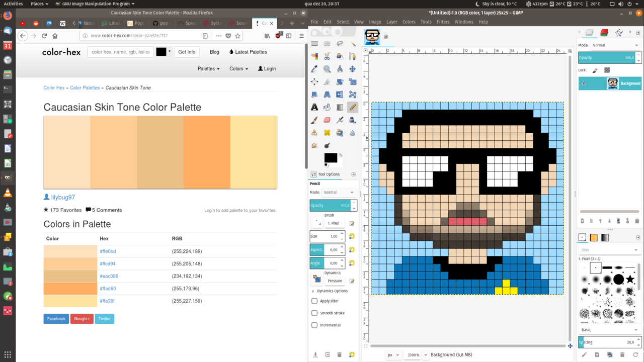
Task: Expand Dynamics Options section
Action: point(313,291)
